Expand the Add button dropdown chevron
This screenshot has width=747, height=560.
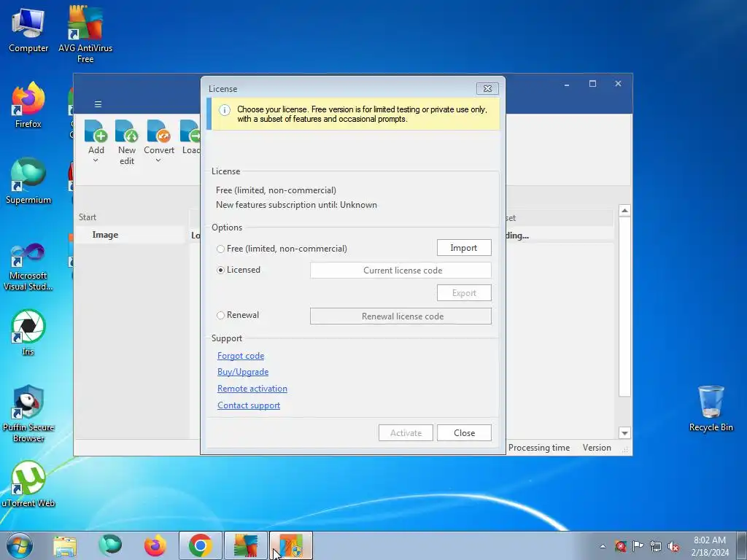tap(96, 160)
